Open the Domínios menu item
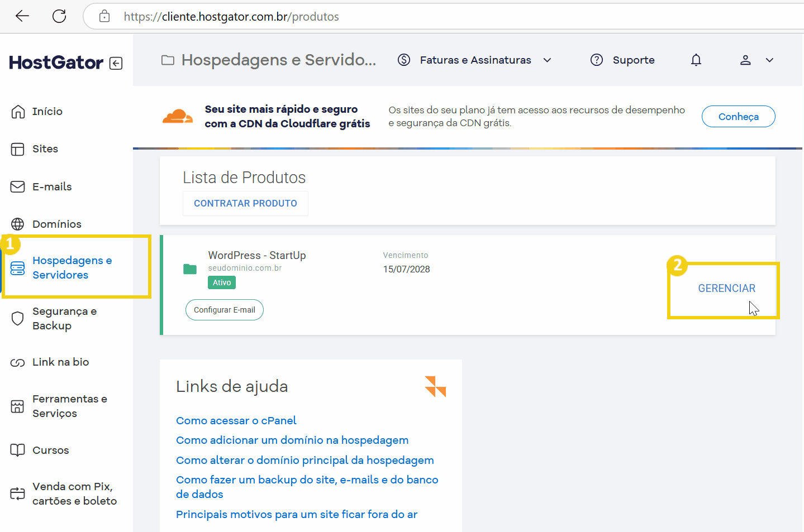The image size is (804, 532). click(x=57, y=224)
